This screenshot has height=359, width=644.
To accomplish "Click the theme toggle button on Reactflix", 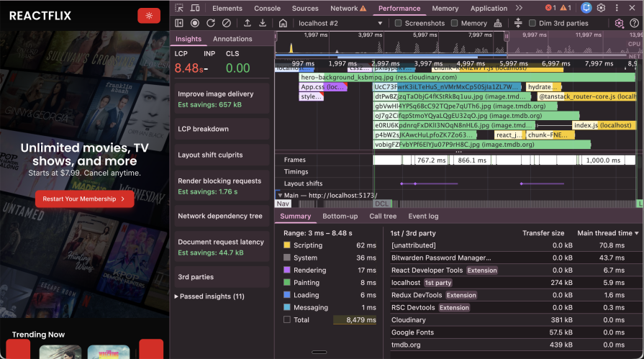I will pyautogui.click(x=149, y=15).
